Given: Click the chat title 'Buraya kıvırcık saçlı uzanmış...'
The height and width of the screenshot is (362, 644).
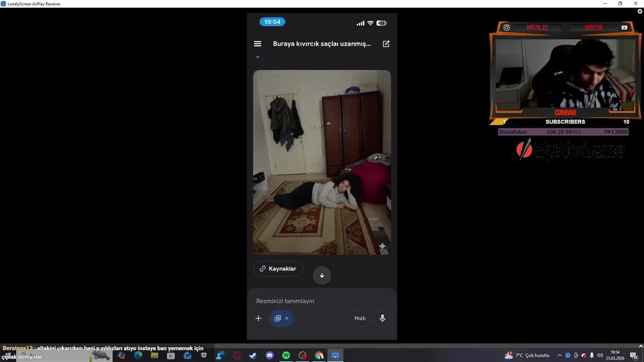Looking at the screenshot, I should click(322, 44).
